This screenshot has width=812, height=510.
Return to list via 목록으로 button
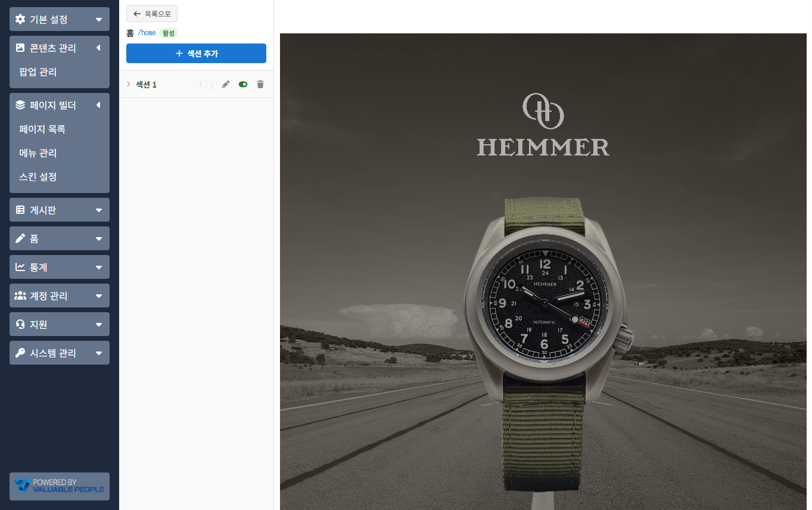152,14
